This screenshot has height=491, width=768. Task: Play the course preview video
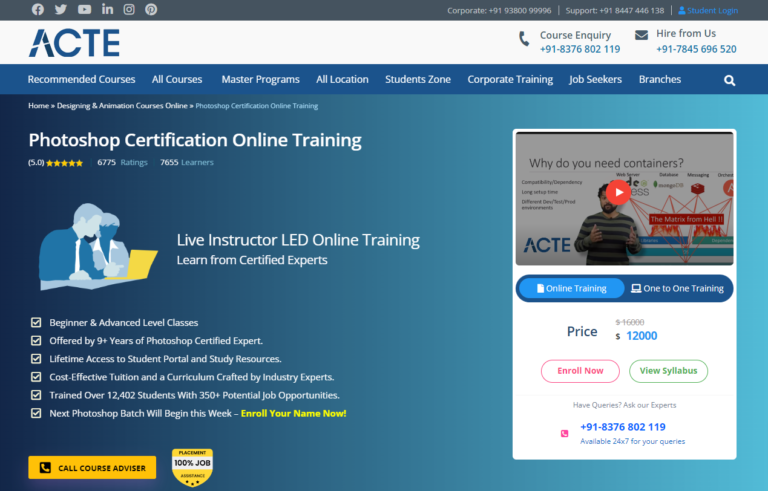619,192
